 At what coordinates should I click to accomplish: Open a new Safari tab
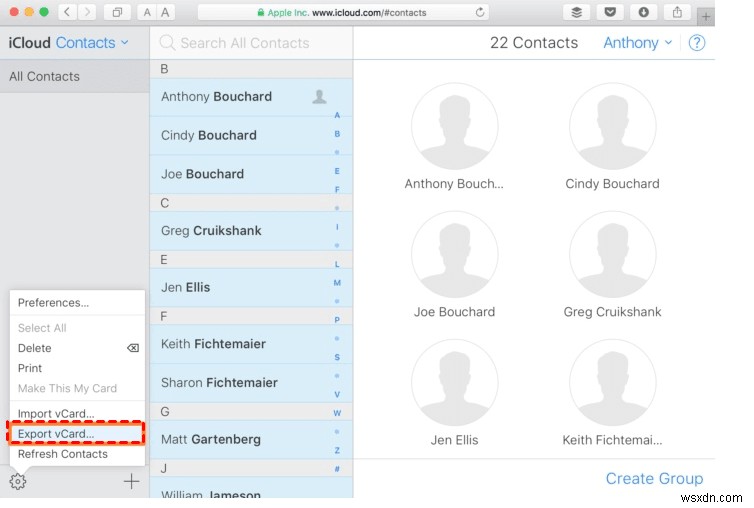(705, 17)
